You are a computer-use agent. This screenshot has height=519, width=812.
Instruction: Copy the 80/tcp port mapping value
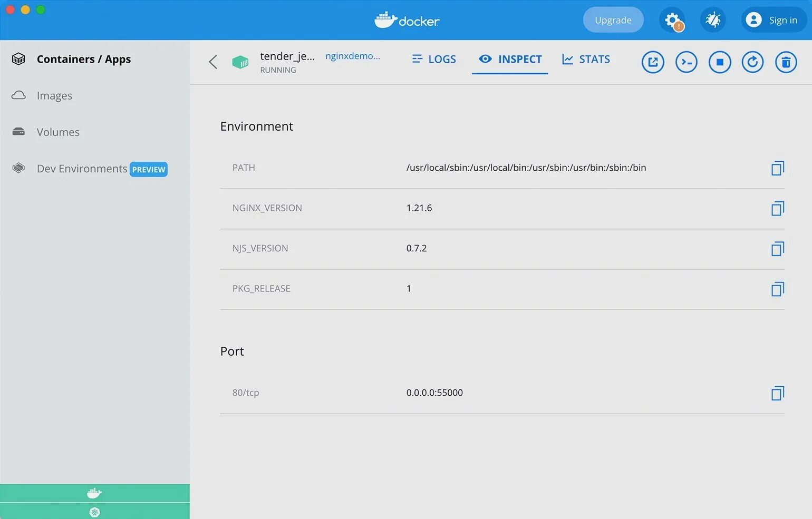[777, 393]
